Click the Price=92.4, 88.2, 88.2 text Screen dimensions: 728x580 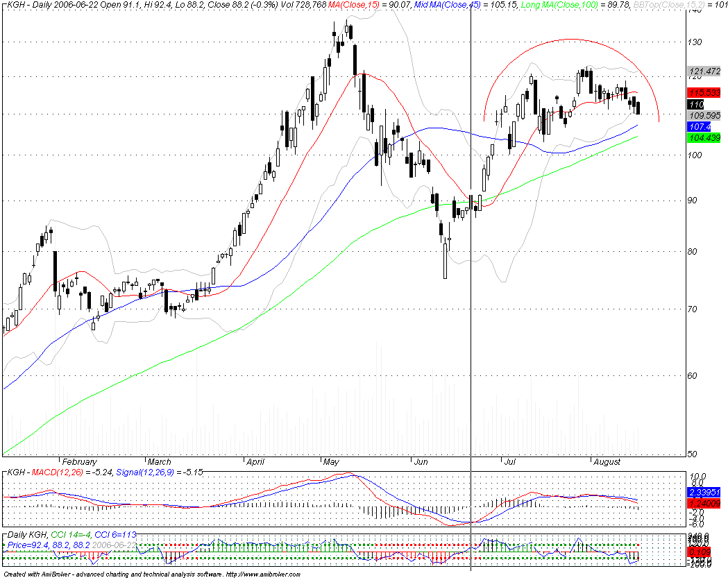[49, 545]
